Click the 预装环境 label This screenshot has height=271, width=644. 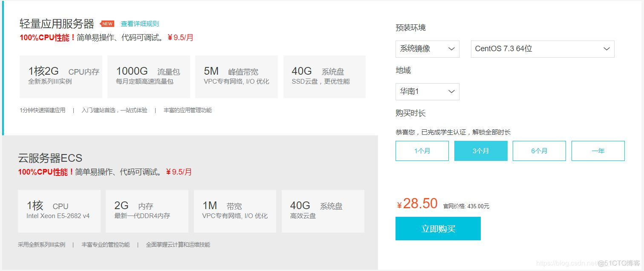410,28
